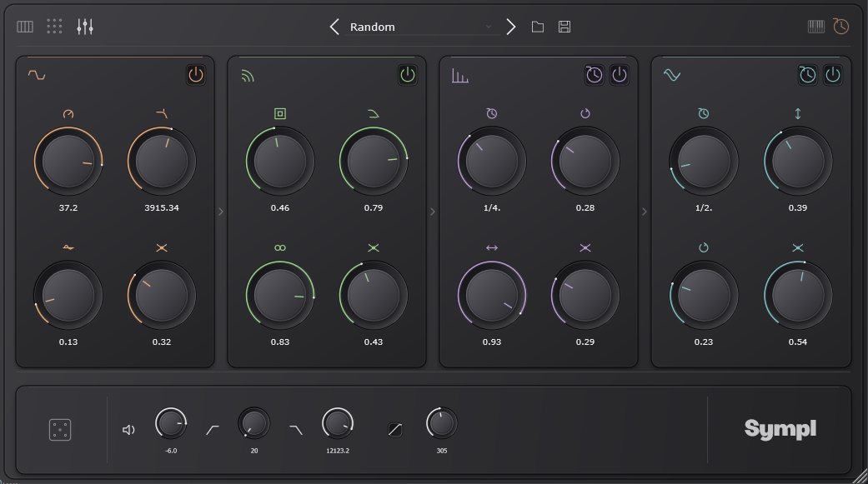The height and width of the screenshot is (484, 868).
Task: Click the knob set to 305
Action: (x=442, y=424)
